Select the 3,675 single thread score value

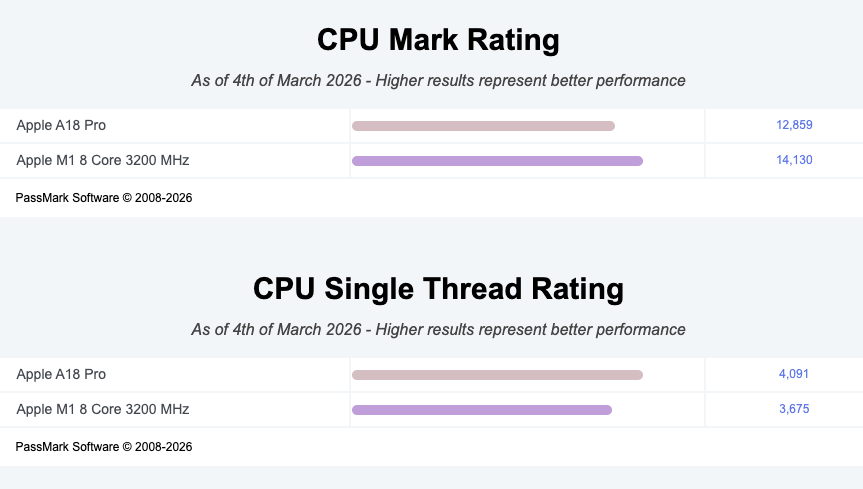pos(794,409)
